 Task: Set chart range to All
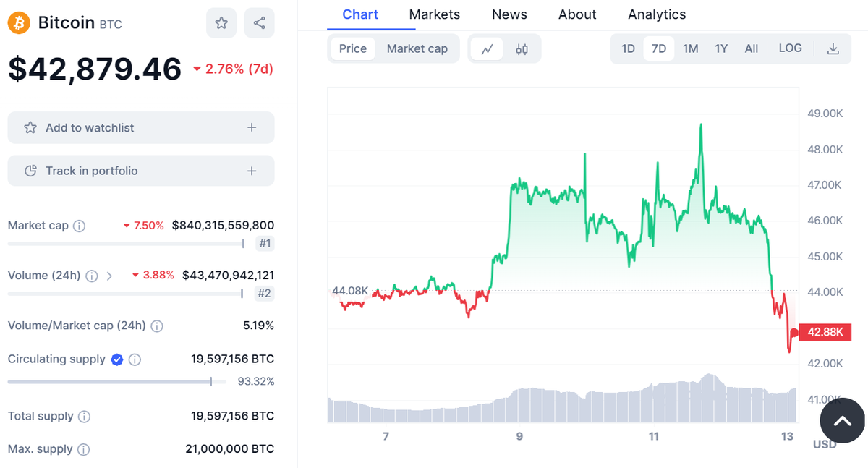(752, 48)
